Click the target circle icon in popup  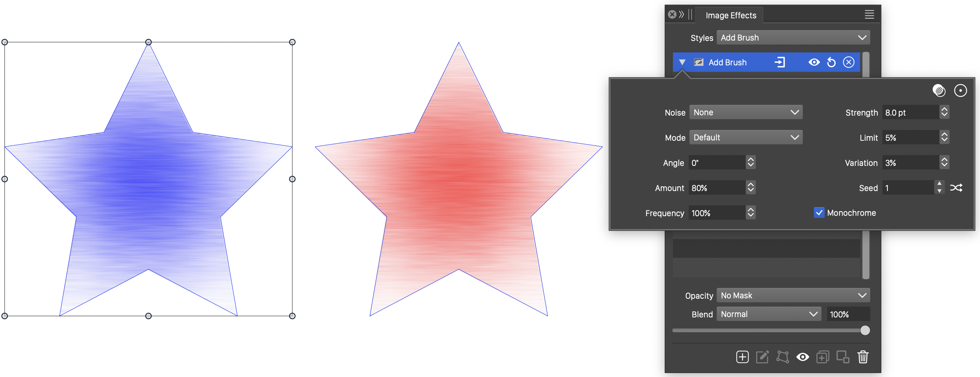click(x=960, y=90)
